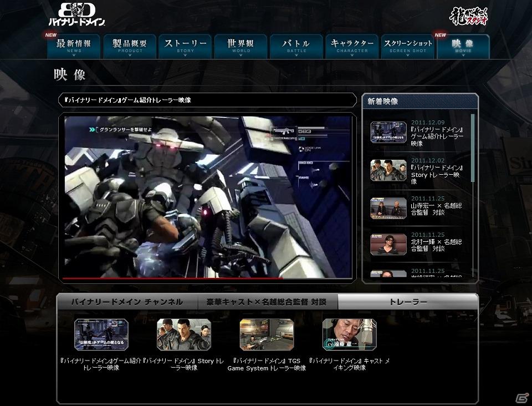Viewport: 532px width, 406px height.
Task: Click the Binary Domain logo
Action: (x=76, y=14)
